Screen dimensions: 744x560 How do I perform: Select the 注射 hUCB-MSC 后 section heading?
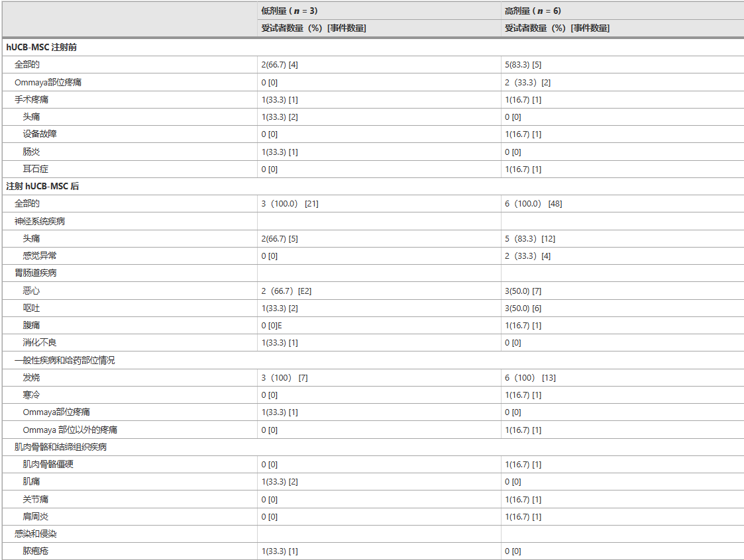[x=42, y=187]
